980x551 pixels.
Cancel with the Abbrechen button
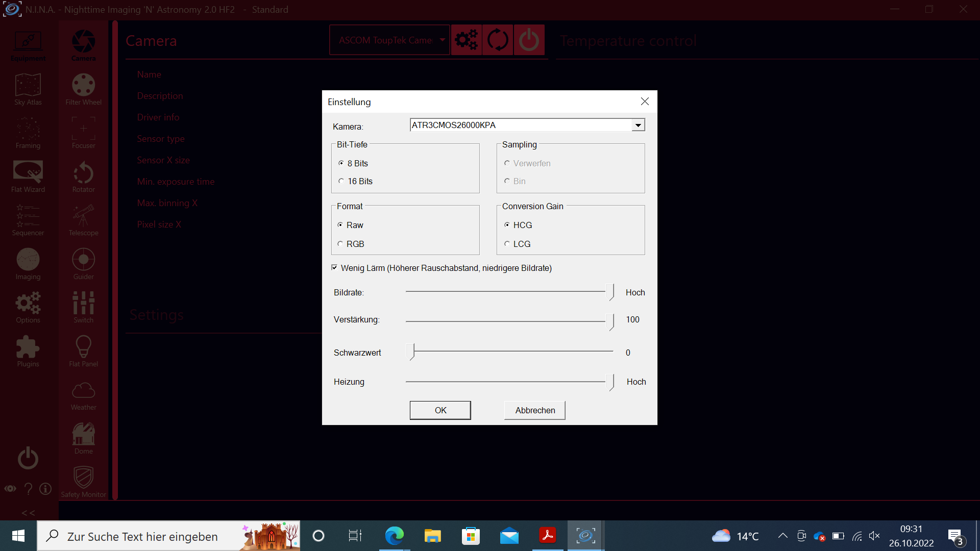(535, 410)
